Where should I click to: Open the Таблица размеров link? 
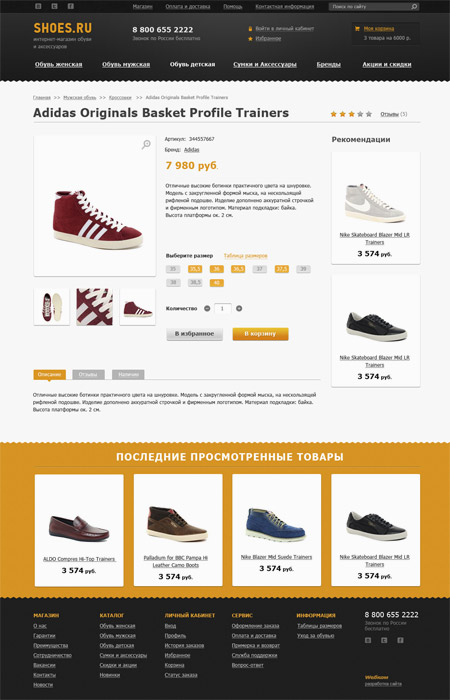coord(246,256)
